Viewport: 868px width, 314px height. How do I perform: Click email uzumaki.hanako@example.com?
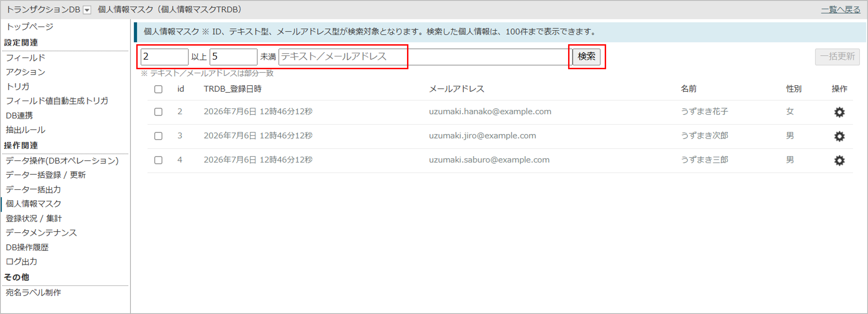click(x=490, y=112)
